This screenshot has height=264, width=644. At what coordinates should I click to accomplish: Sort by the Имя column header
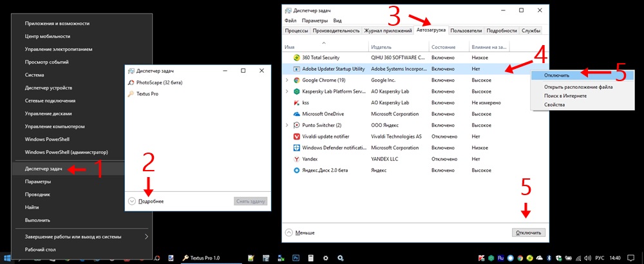click(x=289, y=47)
